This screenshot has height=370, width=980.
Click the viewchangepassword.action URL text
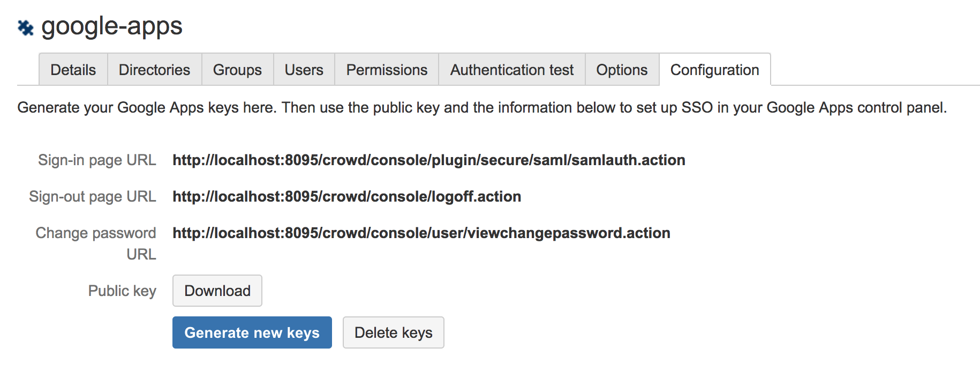click(x=421, y=233)
